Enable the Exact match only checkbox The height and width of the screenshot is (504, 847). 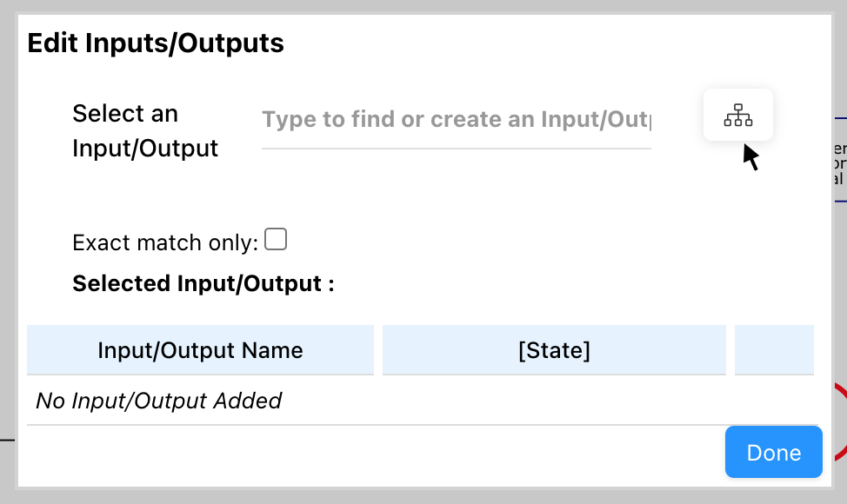(x=276, y=239)
